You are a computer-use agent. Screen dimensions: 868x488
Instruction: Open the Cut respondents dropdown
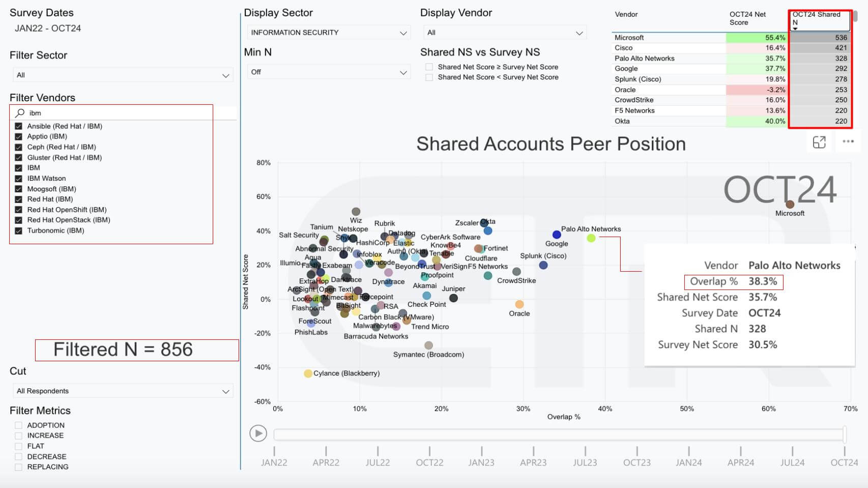(122, 390)
